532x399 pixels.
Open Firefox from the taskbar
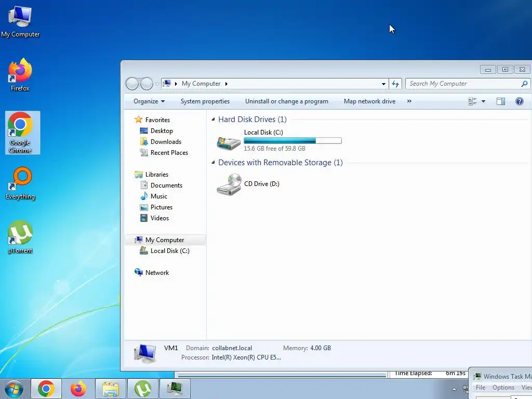click(78, 389)
